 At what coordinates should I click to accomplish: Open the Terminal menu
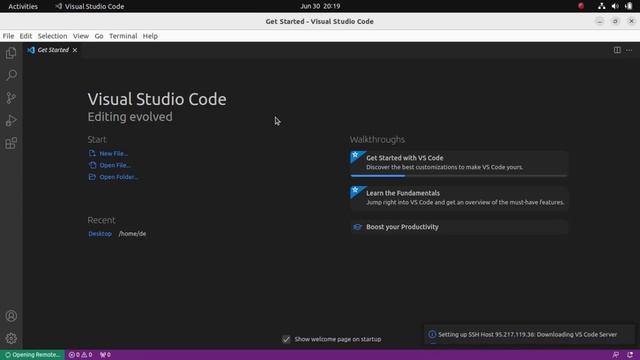pos(123,36)
